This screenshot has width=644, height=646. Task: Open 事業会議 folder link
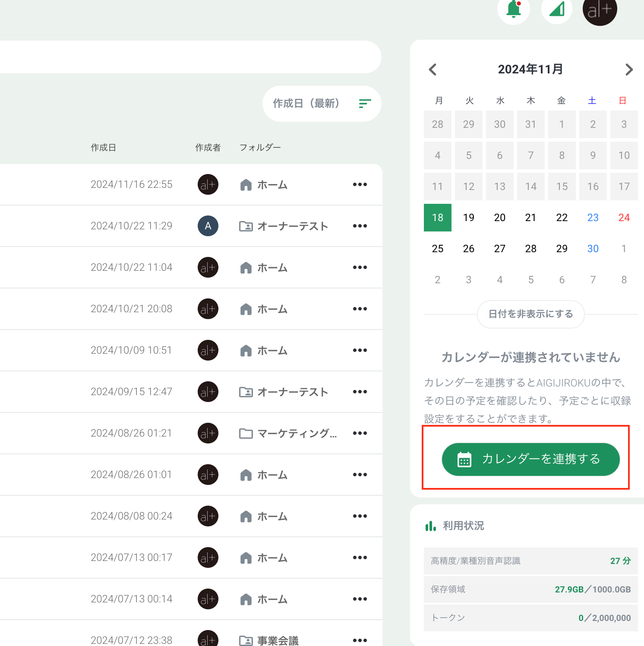pyautogui.click(x=269, y=640)
